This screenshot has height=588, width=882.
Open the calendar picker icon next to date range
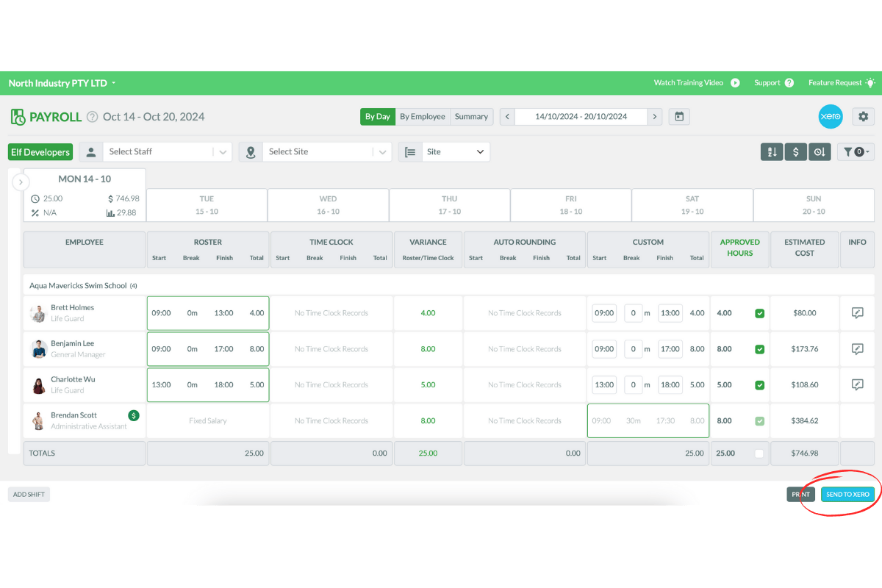[678, 116]
